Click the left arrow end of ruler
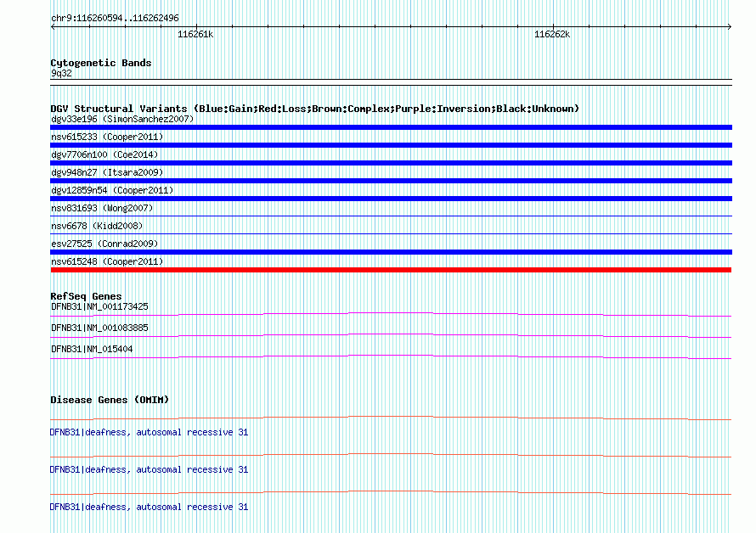 [53, 26]
